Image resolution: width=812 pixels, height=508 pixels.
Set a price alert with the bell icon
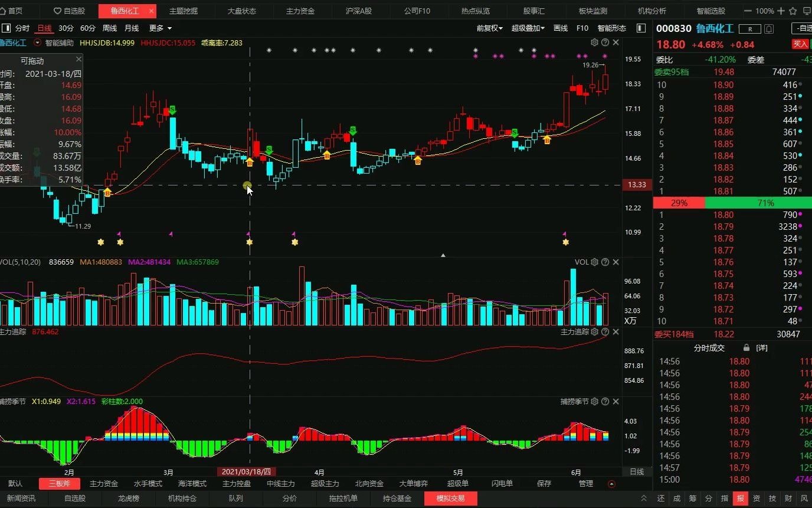tap(768, 28)
